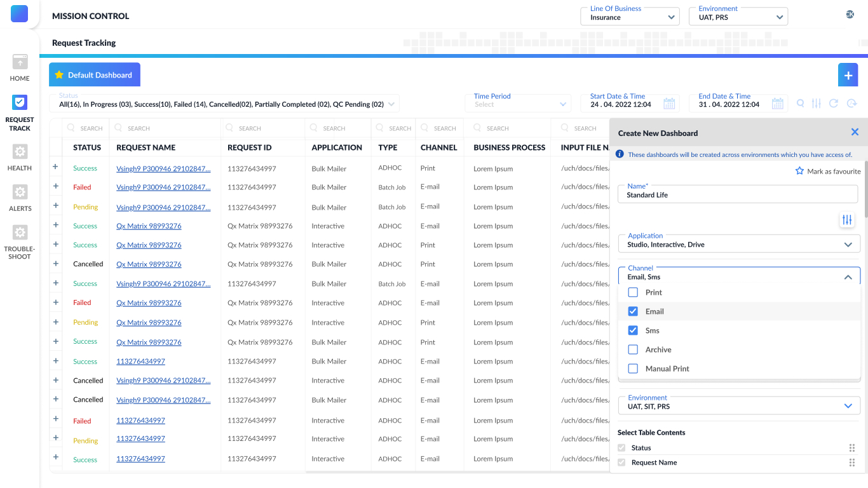Open the Start Date & Time calendar

click(x=668, y=104)
